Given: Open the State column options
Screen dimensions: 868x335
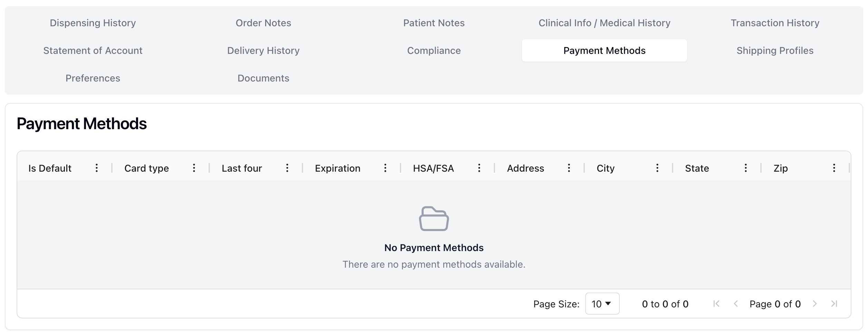Looking at the screenshot, I should tap(745, 168).
